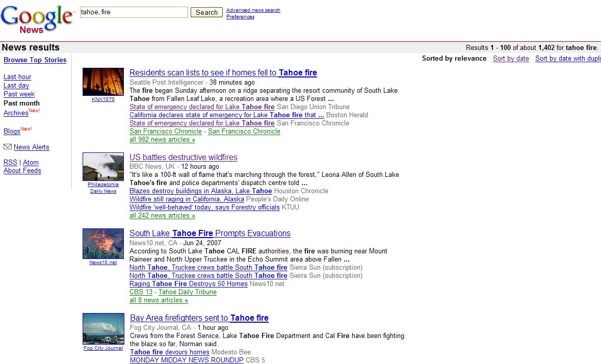Click KNX1070 source caption link
The image size is (601, 364).
tap(103, 99)
